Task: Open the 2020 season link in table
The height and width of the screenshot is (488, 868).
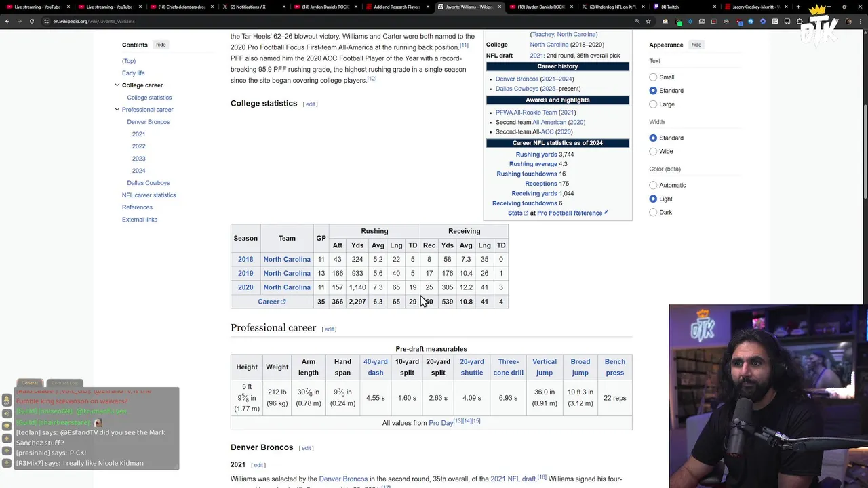Action: (x=245, y=287)
